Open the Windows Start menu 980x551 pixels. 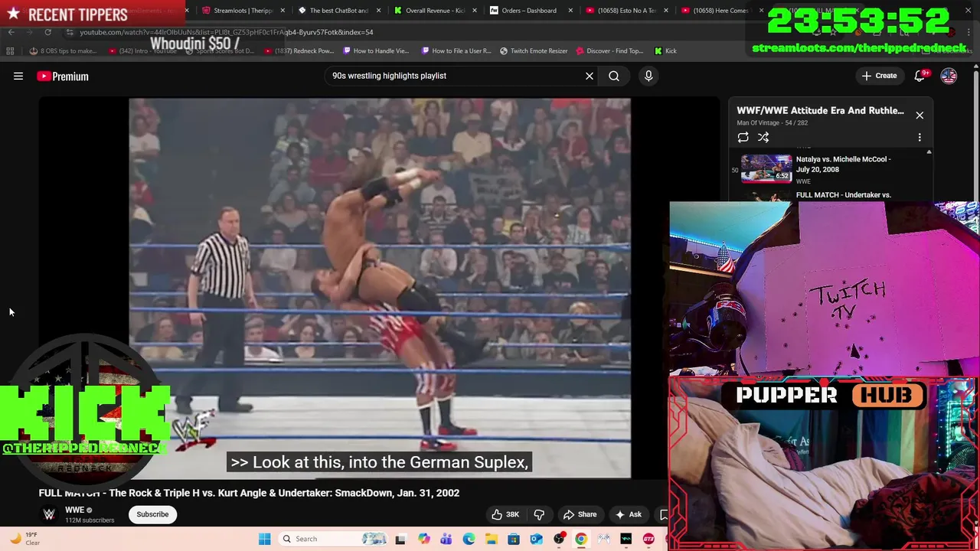[x=264, y=539]
